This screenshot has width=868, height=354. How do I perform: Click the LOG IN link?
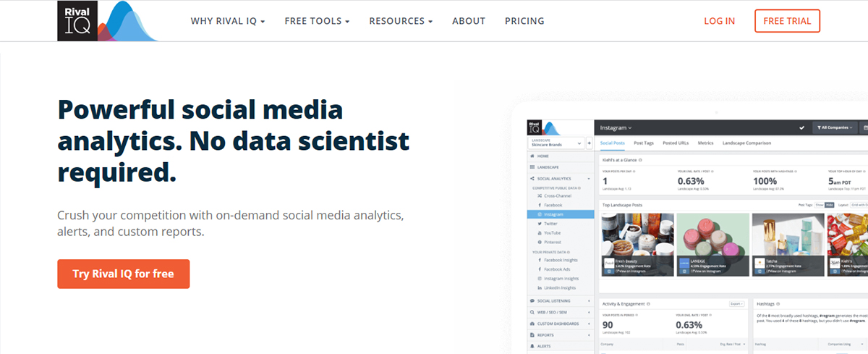[720, 21]
